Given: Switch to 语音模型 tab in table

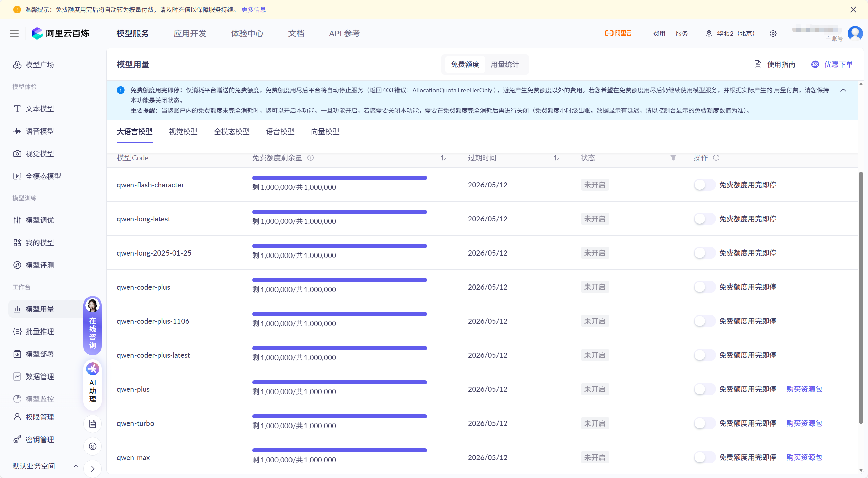Looking at the screenshot, I should [280, 132].
